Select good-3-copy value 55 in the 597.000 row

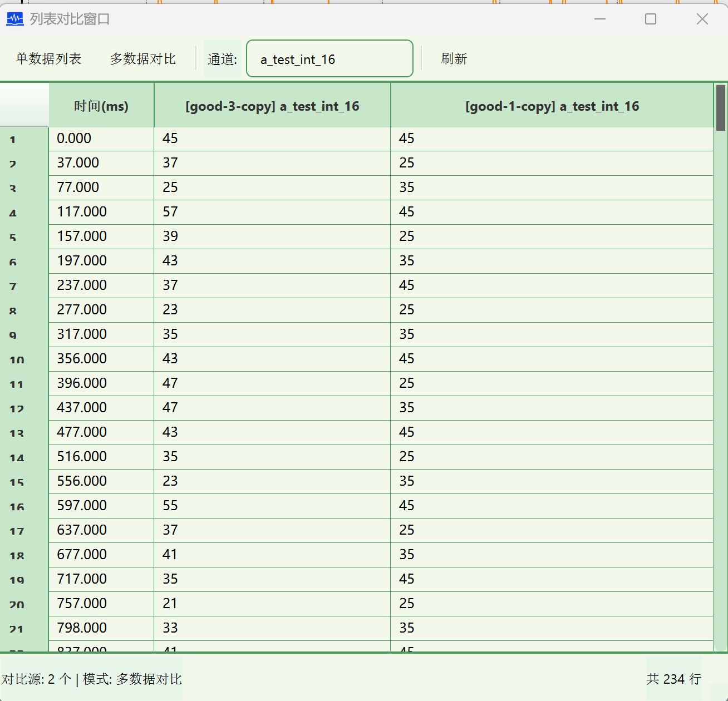[272, 506]
